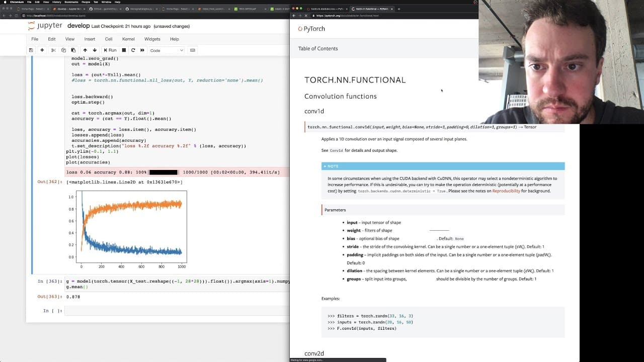Interrupt the kernel with the stop icon
This screenshot has width=644, height=362.
click(x=124, y=50)
